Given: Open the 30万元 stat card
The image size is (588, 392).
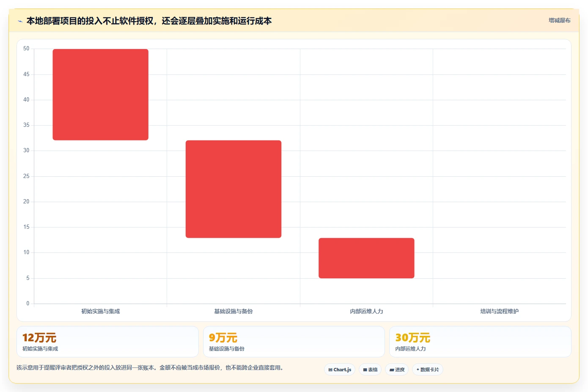Looking at the screenshot, I should pyautogui.click(x=480, y=342).
